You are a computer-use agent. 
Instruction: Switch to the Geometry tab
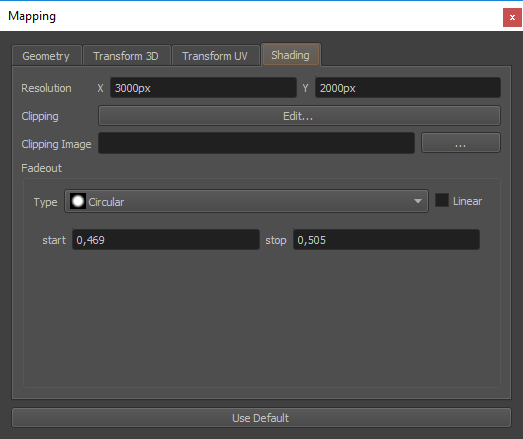tap(46, 56)
